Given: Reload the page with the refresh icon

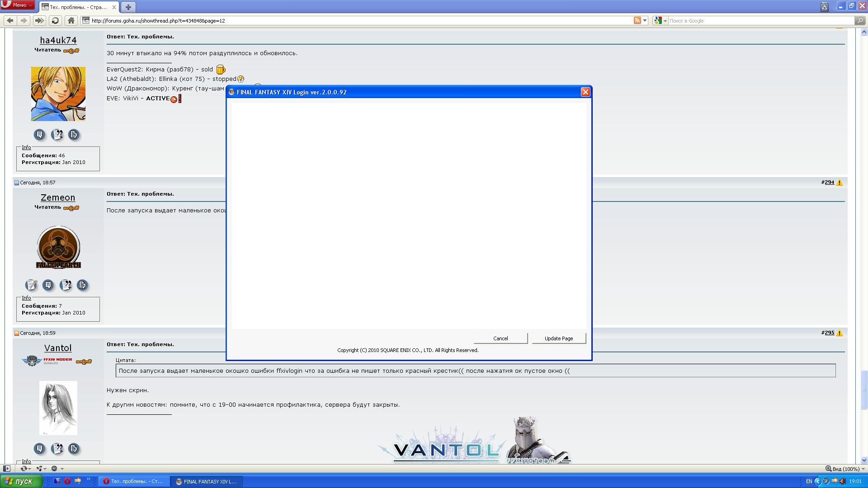Looking at the screenshot, I should tap(55, 20).
